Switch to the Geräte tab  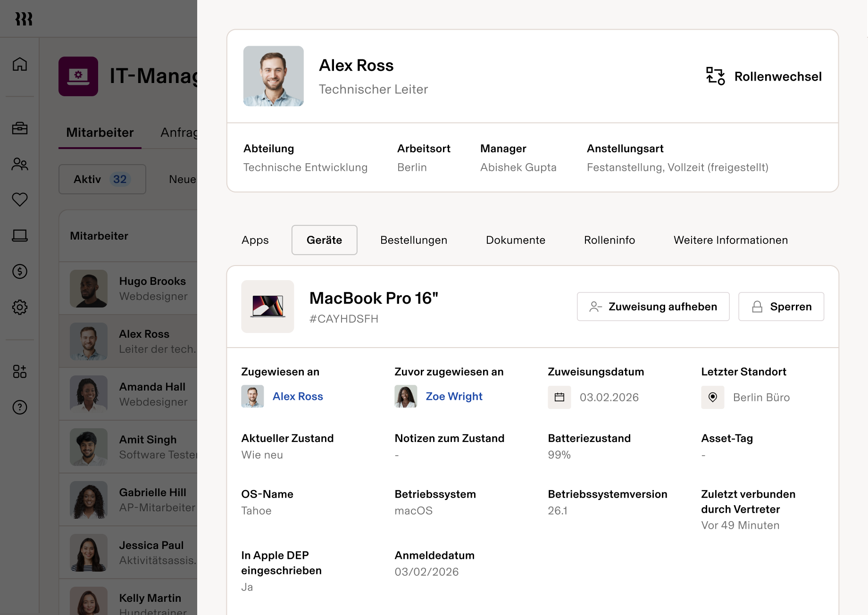pyautogui.click(x=324, y=240)
